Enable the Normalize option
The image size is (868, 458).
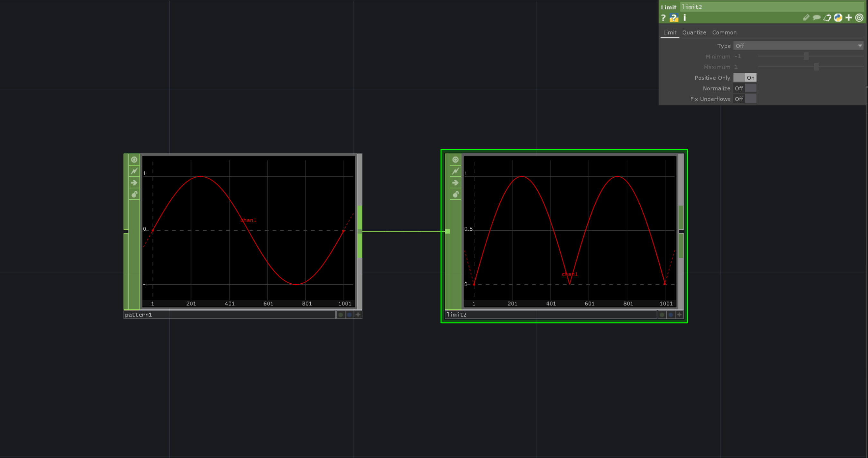click(x=751, y=88)
